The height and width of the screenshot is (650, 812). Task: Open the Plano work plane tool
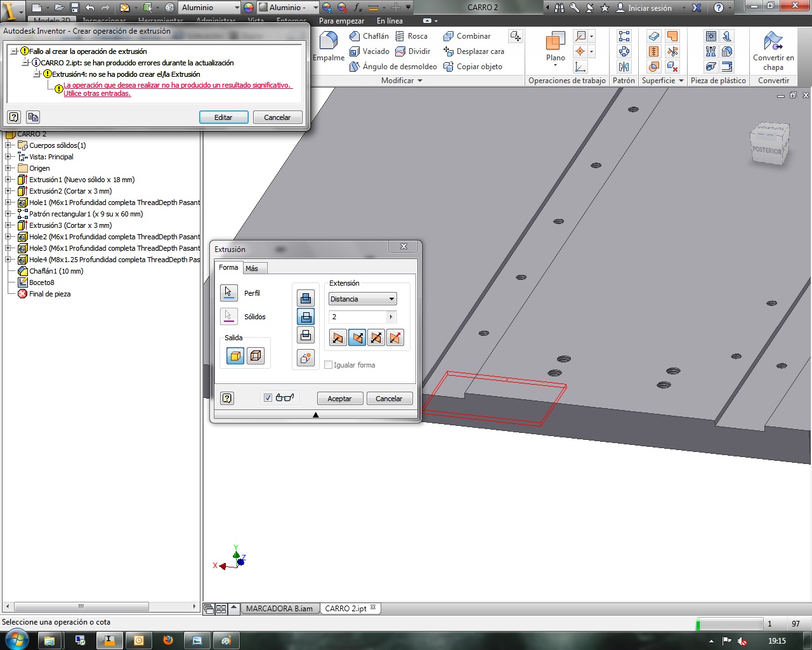[555, 48]
